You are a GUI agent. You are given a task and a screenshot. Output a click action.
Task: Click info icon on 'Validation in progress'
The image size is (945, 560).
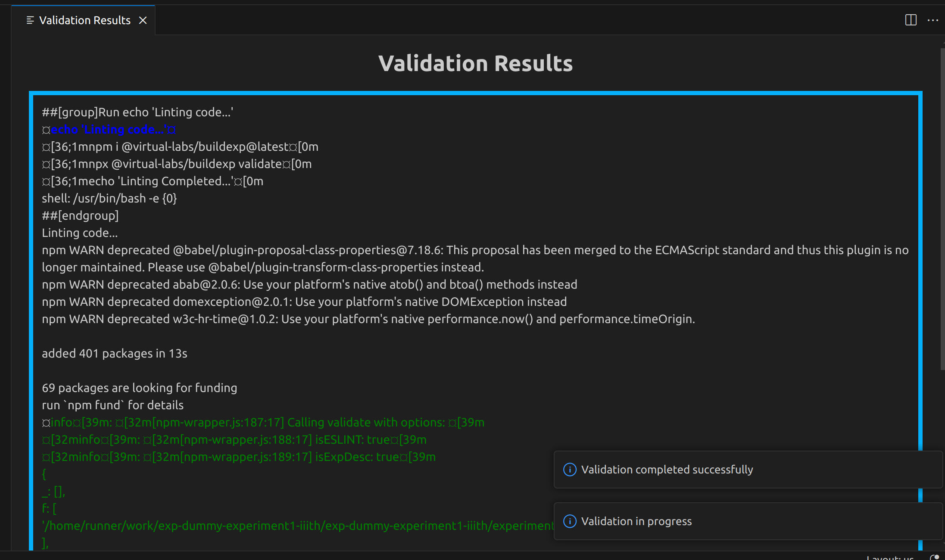570,521
